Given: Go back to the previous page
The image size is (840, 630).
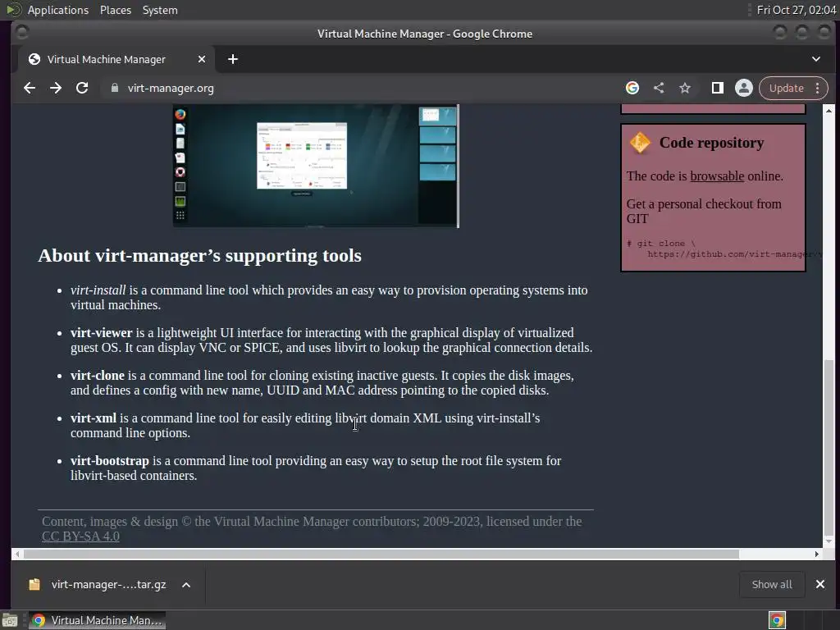Looking at the screenshot, I should [x=30, y=88].
